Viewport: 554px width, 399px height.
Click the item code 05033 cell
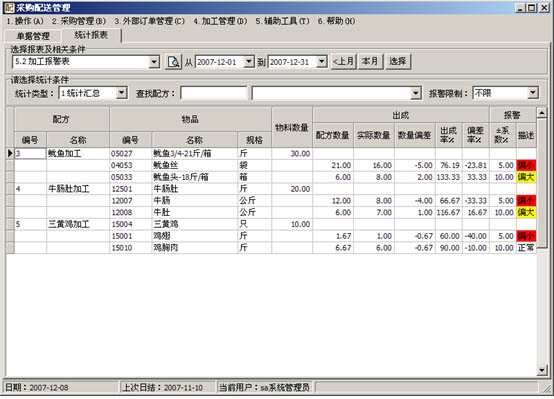pos(130,177)
